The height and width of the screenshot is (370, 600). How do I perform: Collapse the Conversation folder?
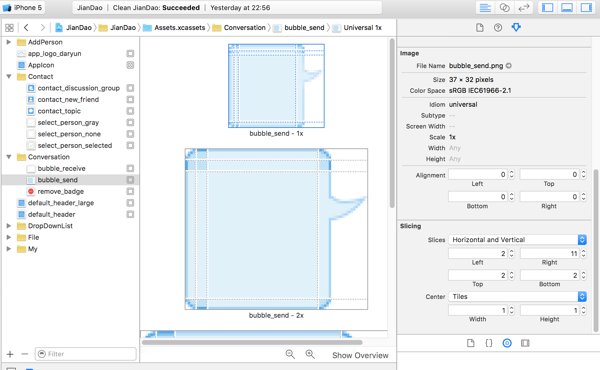tap(8, 157)
